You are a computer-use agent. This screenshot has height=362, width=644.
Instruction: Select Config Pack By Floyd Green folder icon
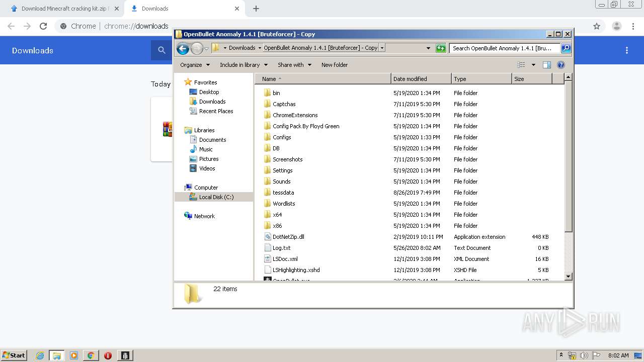point(268,126)
